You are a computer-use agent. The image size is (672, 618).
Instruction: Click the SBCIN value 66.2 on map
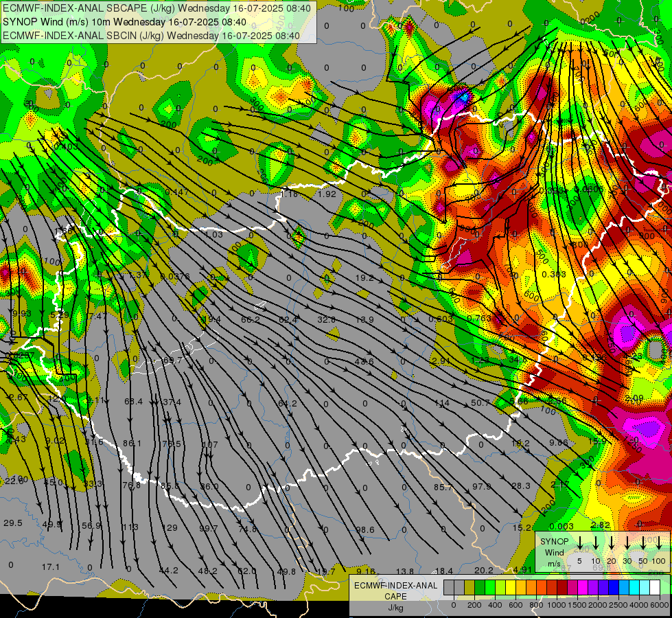[x=251, y=319]
